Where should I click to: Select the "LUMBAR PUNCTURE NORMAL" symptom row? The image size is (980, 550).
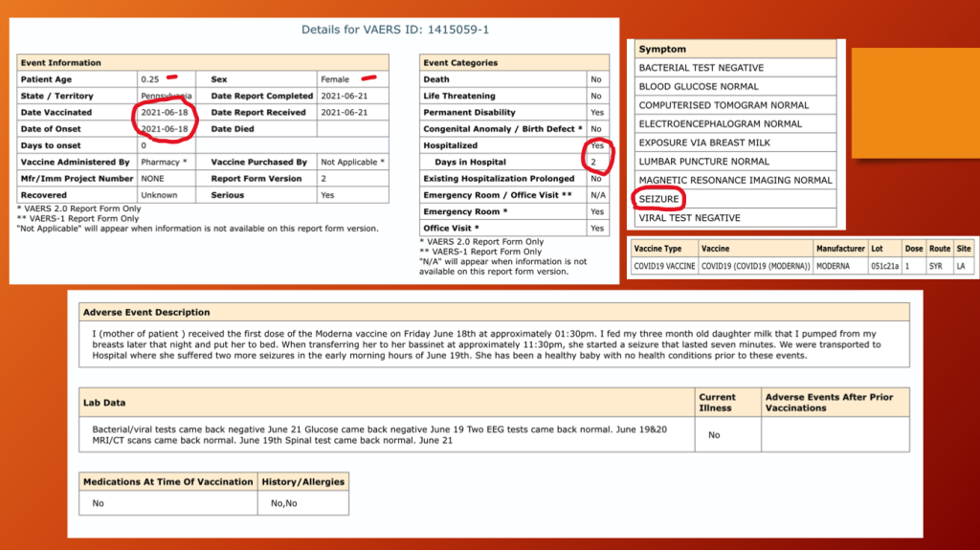click(x=703, y=162)
